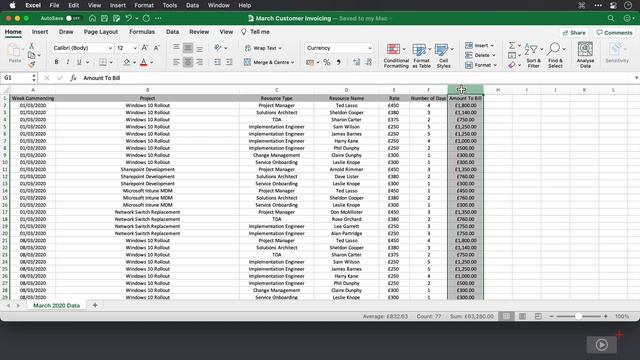The width and height of the screenshot is (640, 360).
Task: Click the search magnifier in title bar
Action: point(611,18)
